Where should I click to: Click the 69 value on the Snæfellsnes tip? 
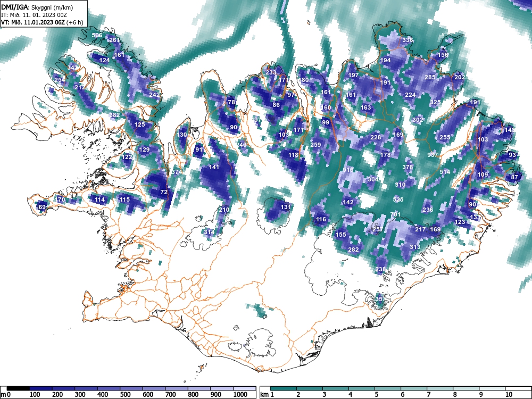41,207
